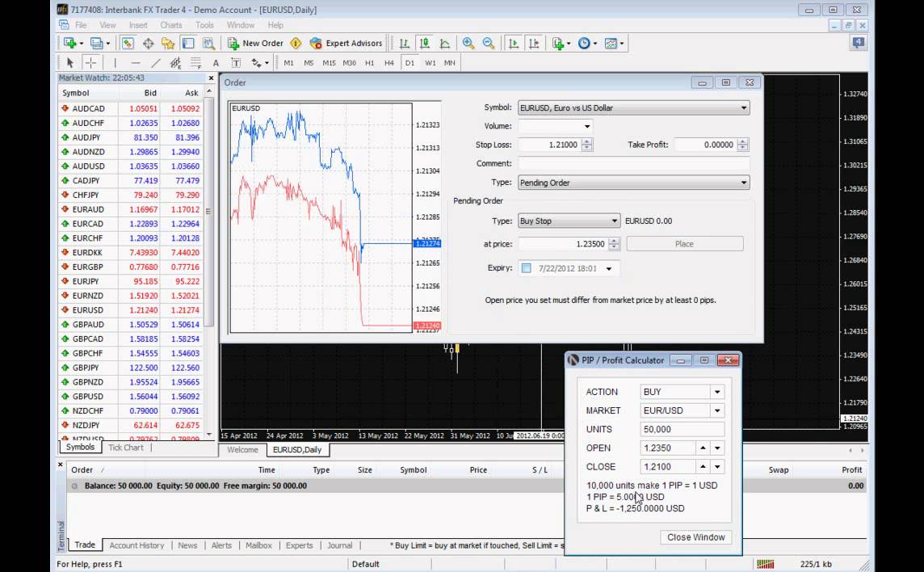The width and height of the screenshot is (924, 572).
Task: Switch chart to Bar Chart icon
Action: click(404, 43)
